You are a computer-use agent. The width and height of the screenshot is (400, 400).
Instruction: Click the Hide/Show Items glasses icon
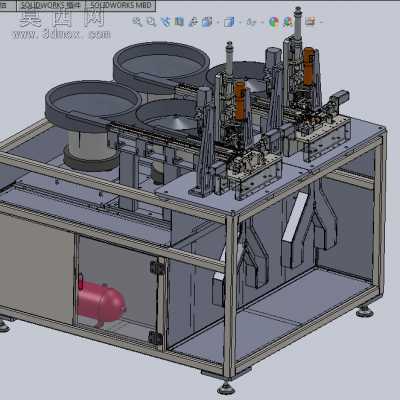tap(251, 22)
